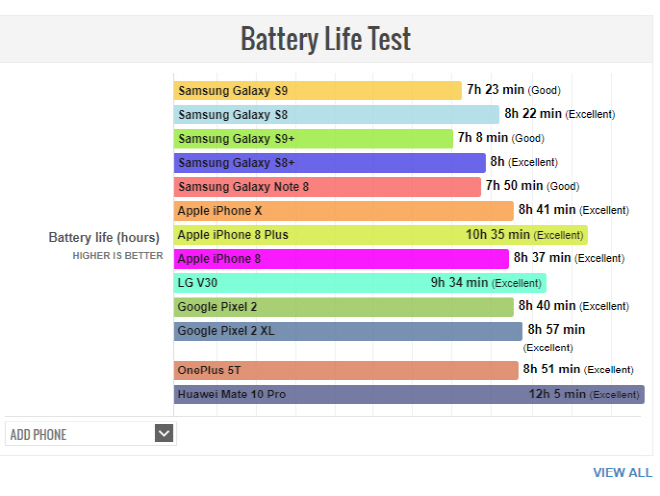Click the Battery life (hours) axis label
Image resolution: width=660 pixels, height=496 pixels.
point(104,237)
